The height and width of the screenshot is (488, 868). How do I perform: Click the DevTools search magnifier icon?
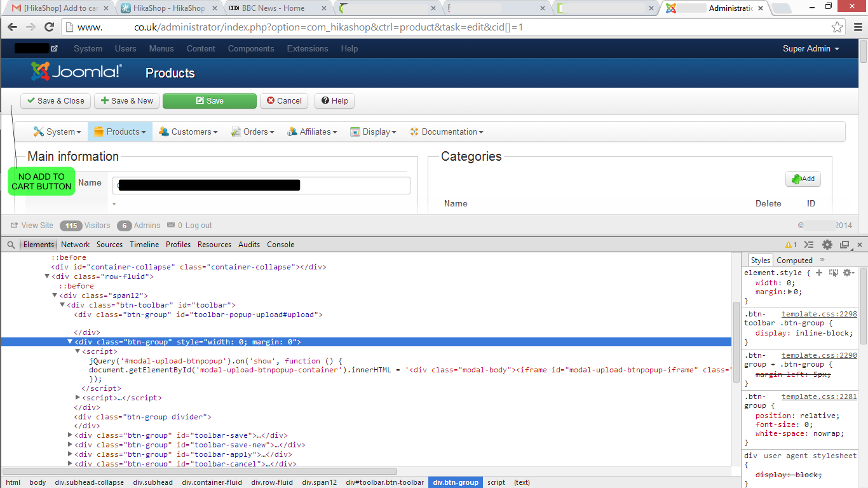(11, 245)
